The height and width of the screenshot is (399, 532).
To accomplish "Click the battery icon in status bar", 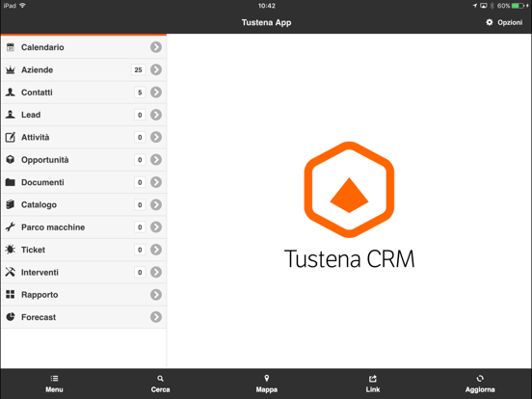I will [x=518, y=6].
